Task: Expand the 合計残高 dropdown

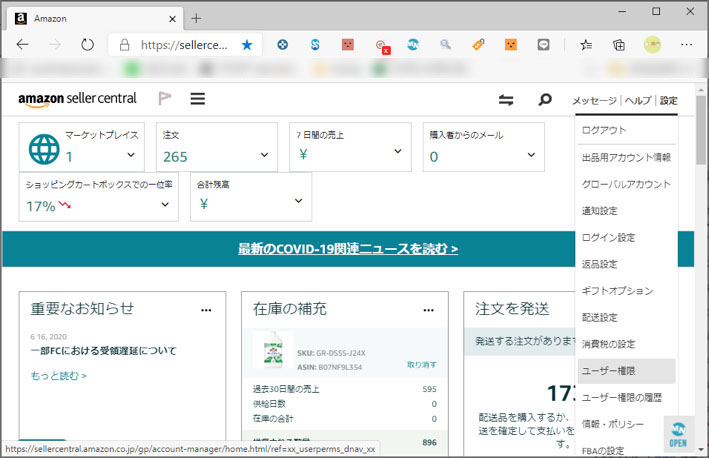Action: point(298,200)
